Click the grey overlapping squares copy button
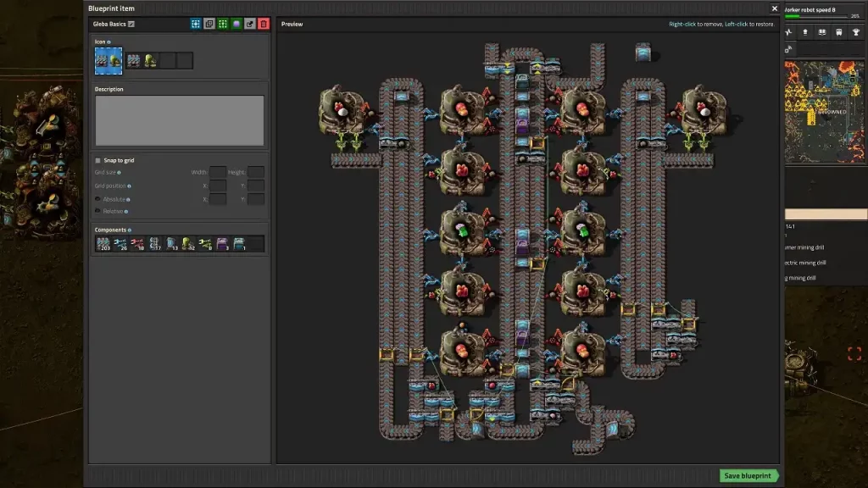The image size is (868, 488). (209, 24)
